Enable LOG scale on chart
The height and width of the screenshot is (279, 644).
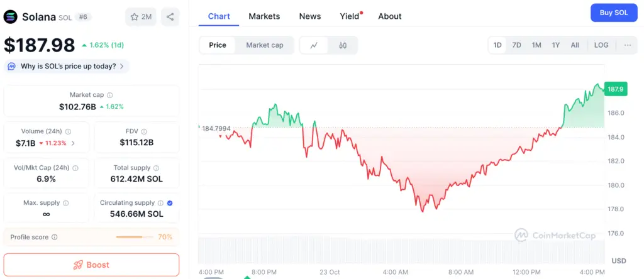(601, 45)
